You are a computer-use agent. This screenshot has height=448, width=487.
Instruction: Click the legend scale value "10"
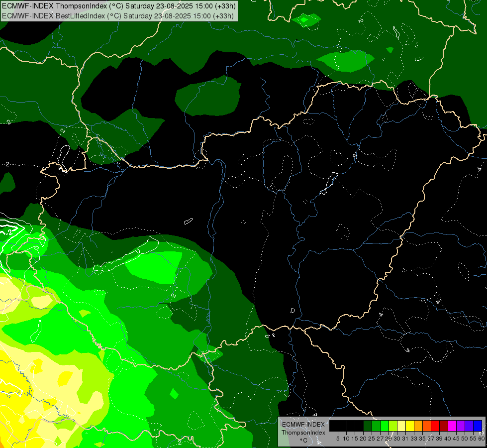coord(346,439)
